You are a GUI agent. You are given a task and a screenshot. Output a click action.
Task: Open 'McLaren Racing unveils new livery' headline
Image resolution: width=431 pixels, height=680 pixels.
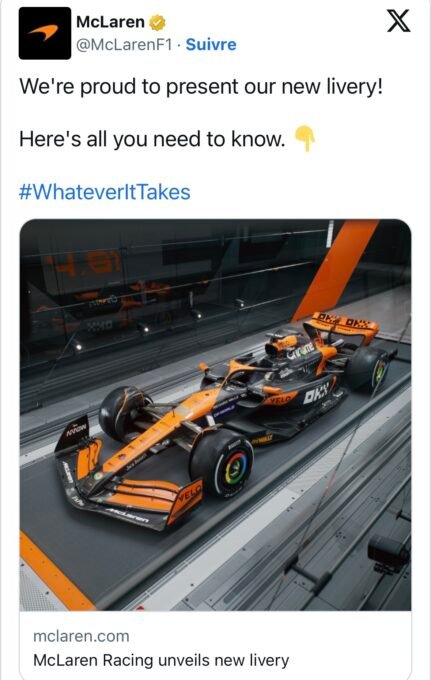click(161, 660)
